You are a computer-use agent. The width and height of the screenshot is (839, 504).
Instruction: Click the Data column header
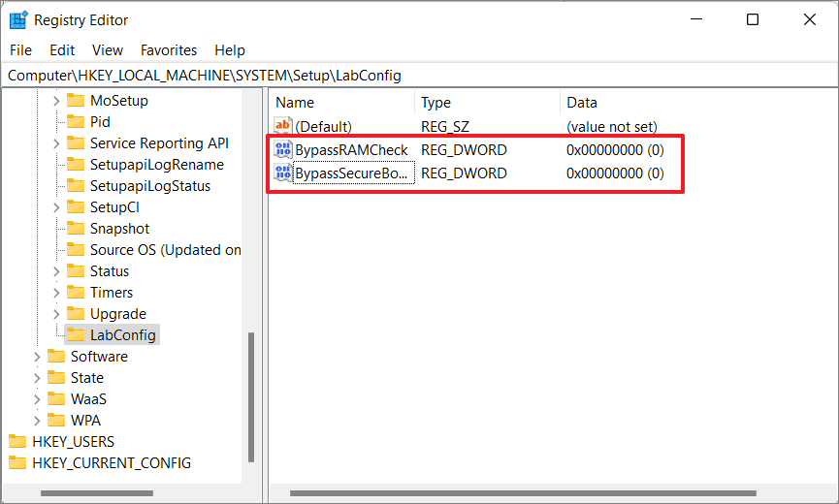coord(697,103)
